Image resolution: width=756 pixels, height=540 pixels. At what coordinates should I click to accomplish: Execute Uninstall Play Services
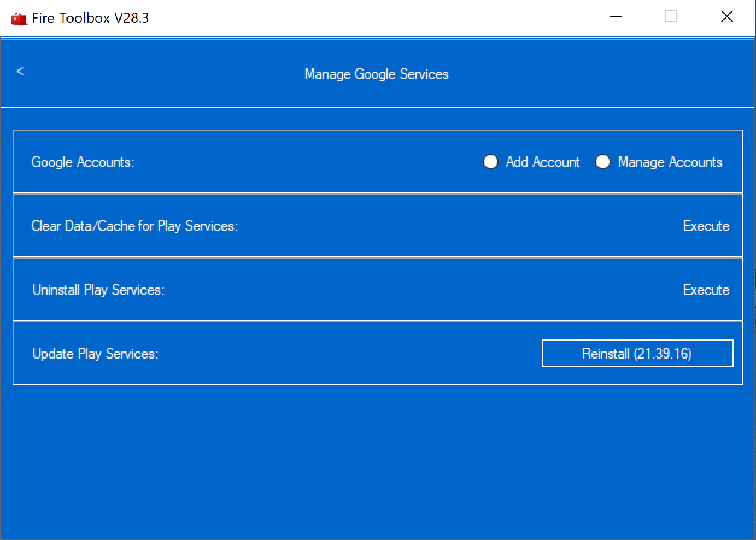click(x=706, y=290)
